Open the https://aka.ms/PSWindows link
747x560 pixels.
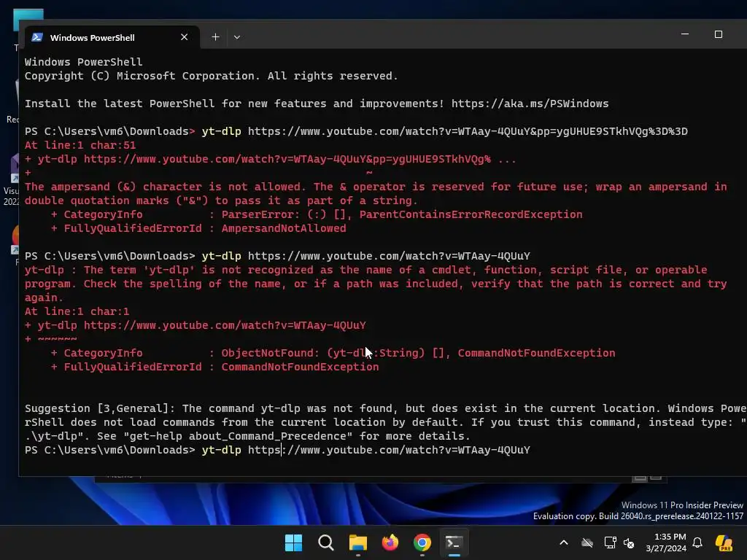tap(530, 104)
